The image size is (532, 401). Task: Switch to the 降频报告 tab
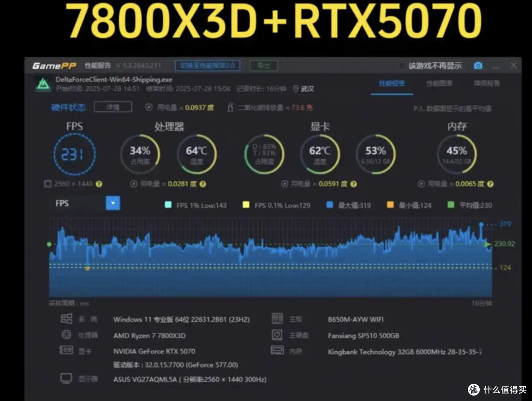click(487, 83)
